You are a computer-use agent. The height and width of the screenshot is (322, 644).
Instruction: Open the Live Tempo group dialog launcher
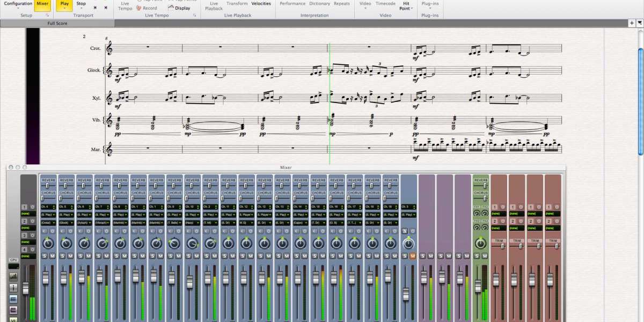pyautogui.click(x=195, y=16)
